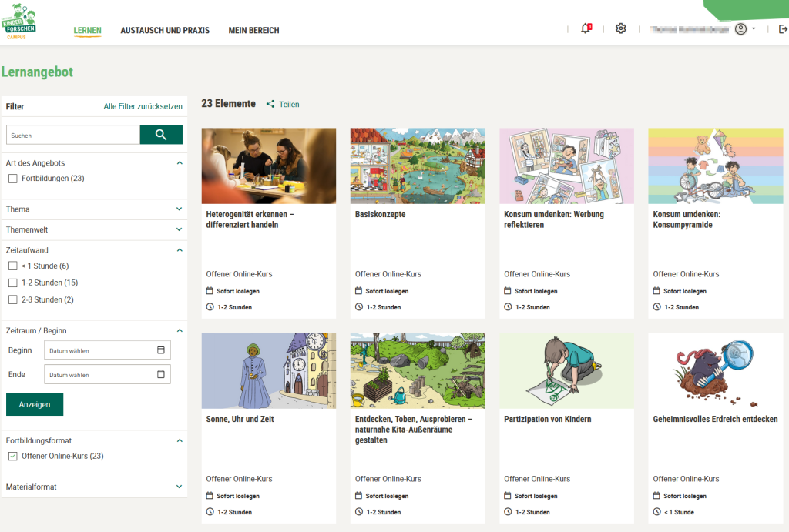Open the notifications bell icon
This screenshot has width=789, height=532.
pyautogui.click(x=586, y=29)
